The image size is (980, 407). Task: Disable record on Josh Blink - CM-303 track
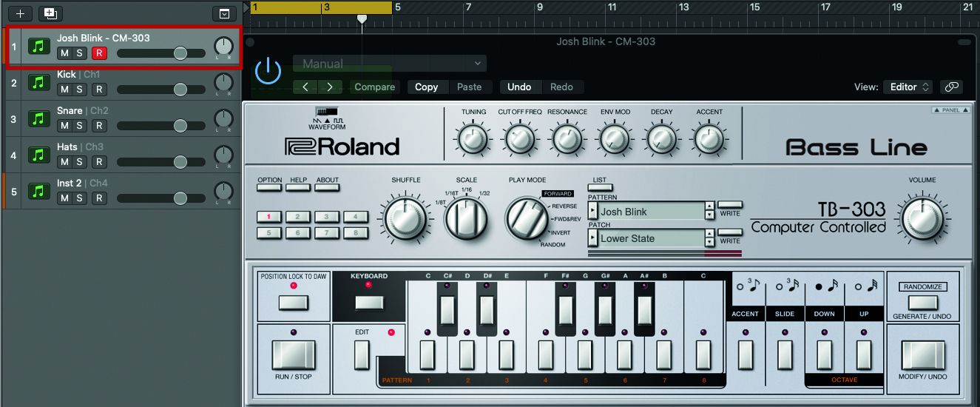pos(99,53)
